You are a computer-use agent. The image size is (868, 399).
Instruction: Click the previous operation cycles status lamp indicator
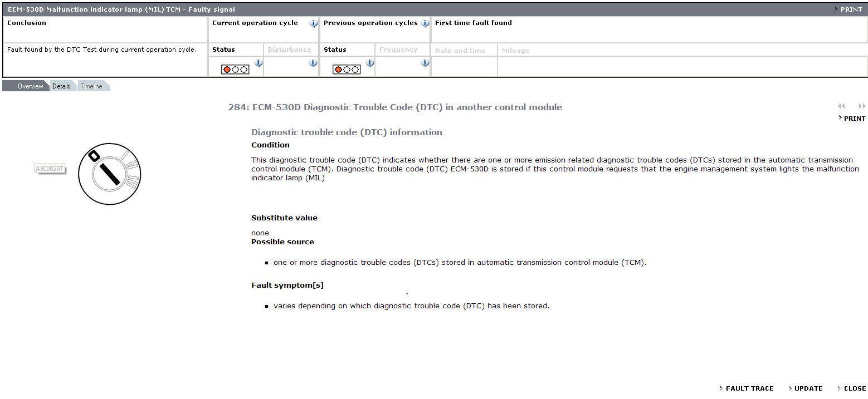[x=347, y=70]
